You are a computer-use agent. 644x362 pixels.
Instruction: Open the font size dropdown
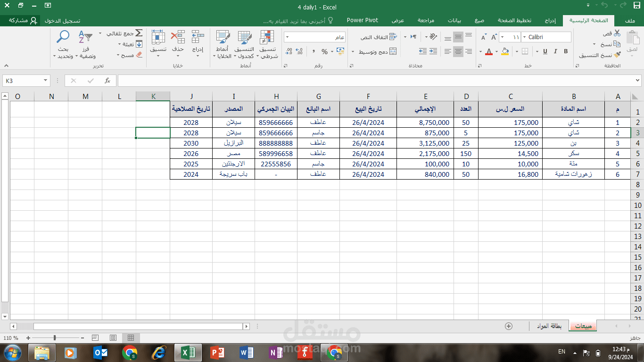coord(502,37)
